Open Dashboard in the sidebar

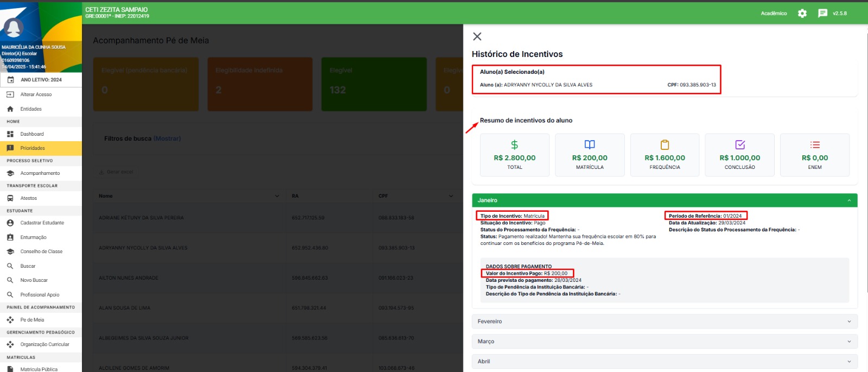[x=32, y=134]
